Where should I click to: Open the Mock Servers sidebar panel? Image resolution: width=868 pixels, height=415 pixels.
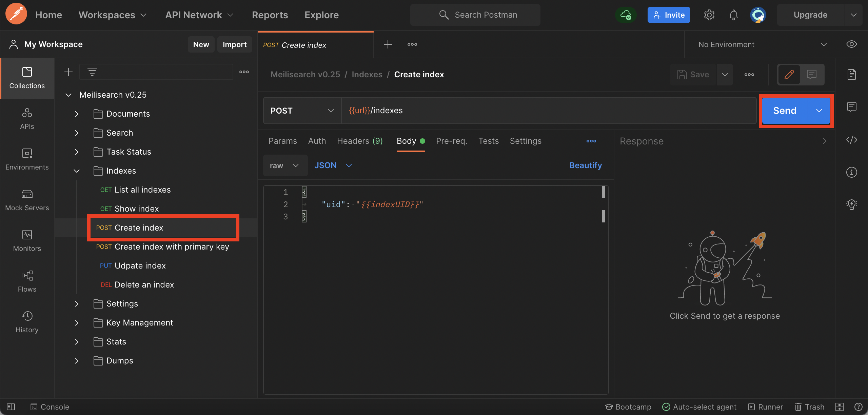(27, 200)
